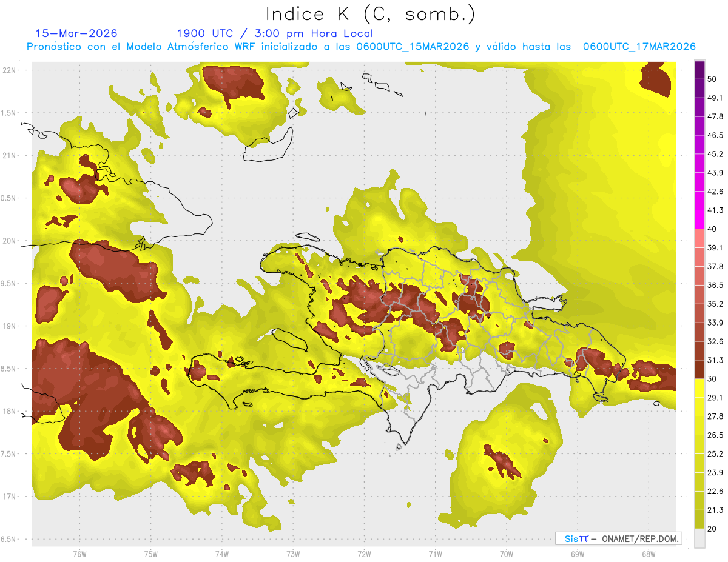Click the 20N latitude label
Viewport: 728px width, 562px height.
coord(10,241)
